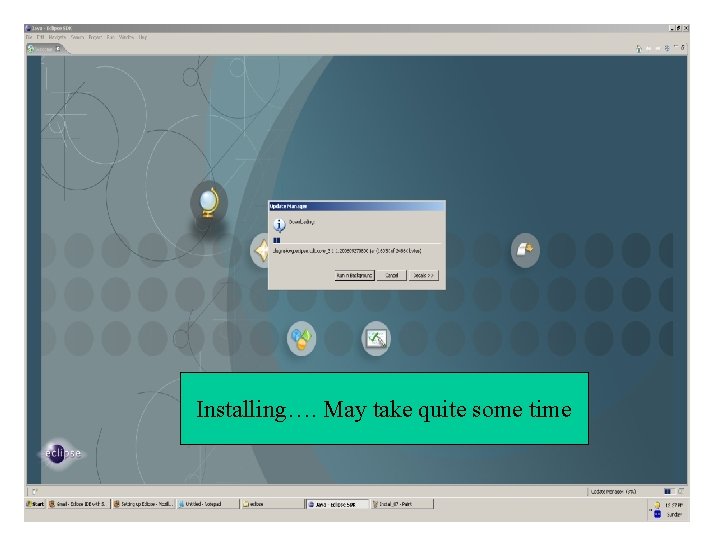Click the progress view icon in status bar
This screenshot has height=540, width=720.
681,491
